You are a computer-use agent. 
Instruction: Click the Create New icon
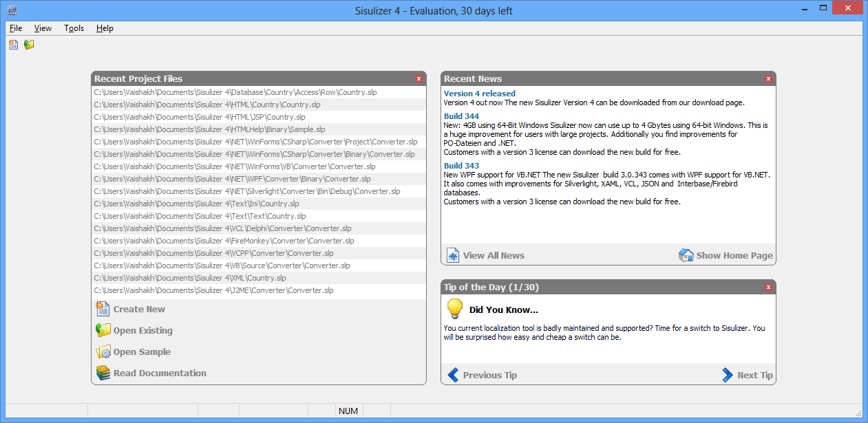[x=103, y=309]
